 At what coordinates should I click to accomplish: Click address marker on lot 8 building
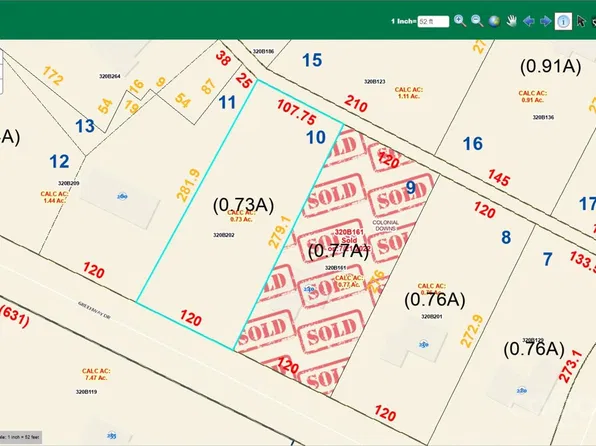424,344
